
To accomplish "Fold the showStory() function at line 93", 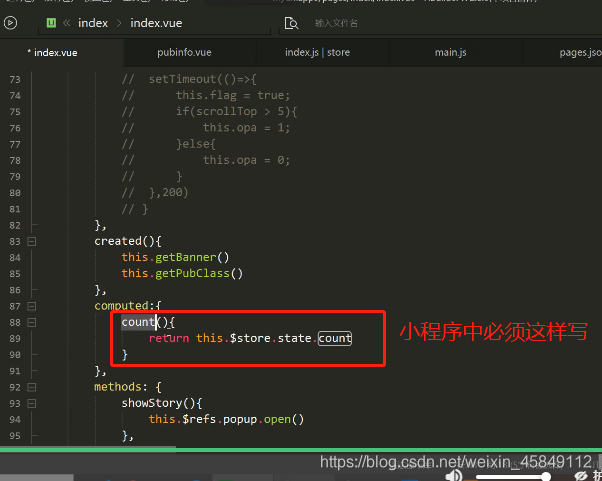I will click(x=32, y=403).
